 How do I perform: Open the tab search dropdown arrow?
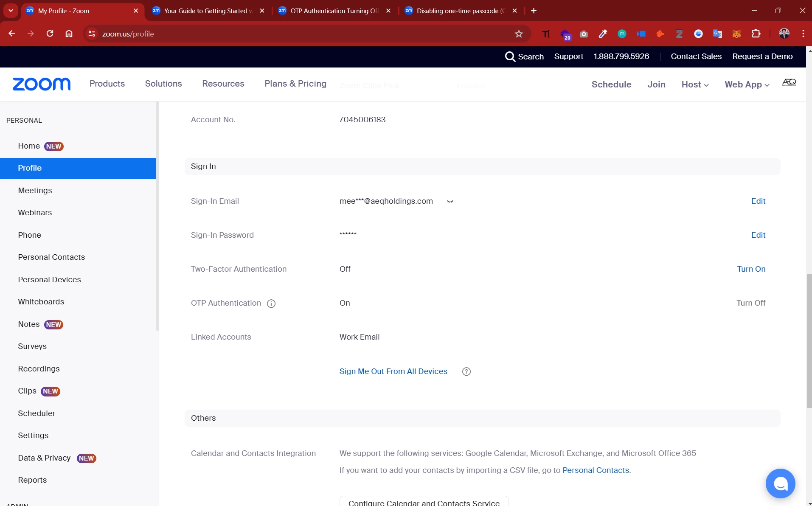click(x=11, y=11)
